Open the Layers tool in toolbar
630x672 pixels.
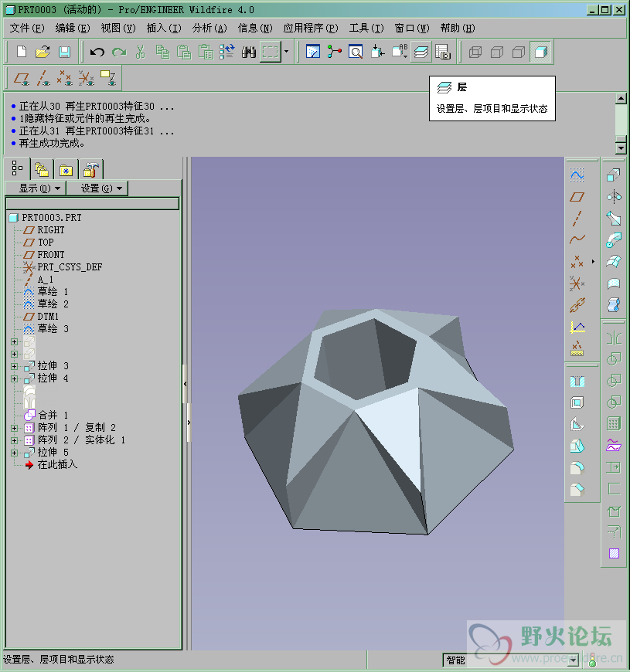point(421,52)
